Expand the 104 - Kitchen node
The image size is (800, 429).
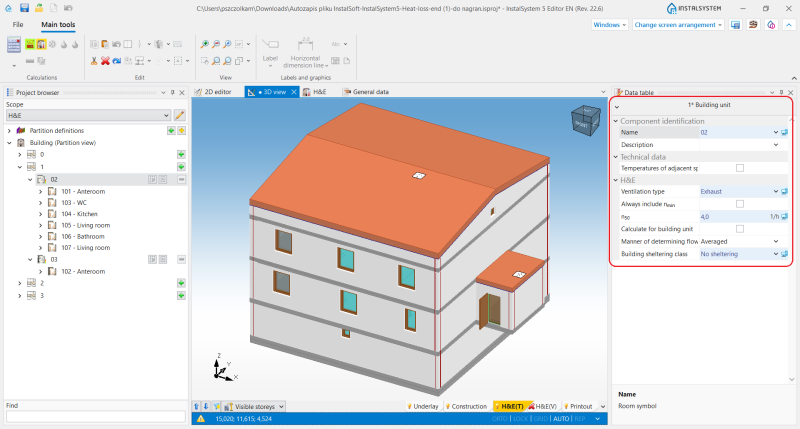[x=40, y=214]
